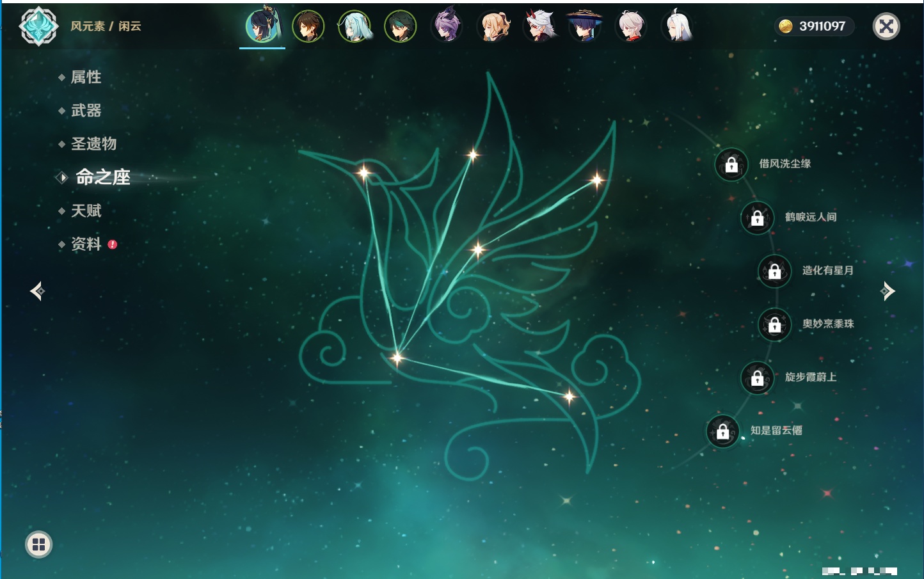Image resolution: width=924 pixels, height=579 pixels.
Task: Go to the 圣遗物 artifacts tab
Action: coord(93,144)
